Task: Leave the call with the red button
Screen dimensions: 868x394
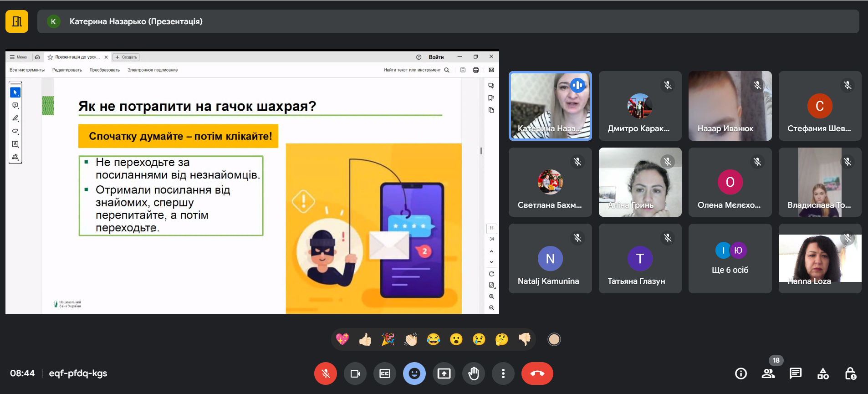Action: pos(537,374)
